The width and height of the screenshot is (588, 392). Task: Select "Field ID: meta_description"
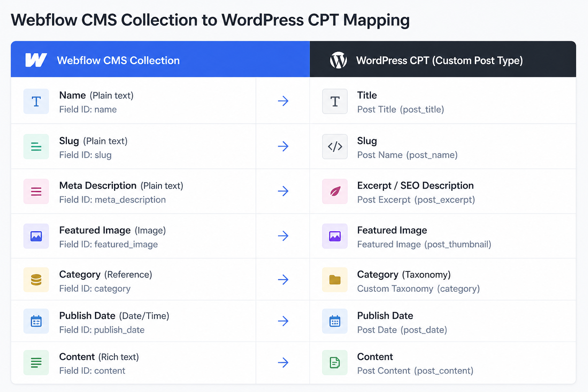pyautogui.click(x=113, y=200)
